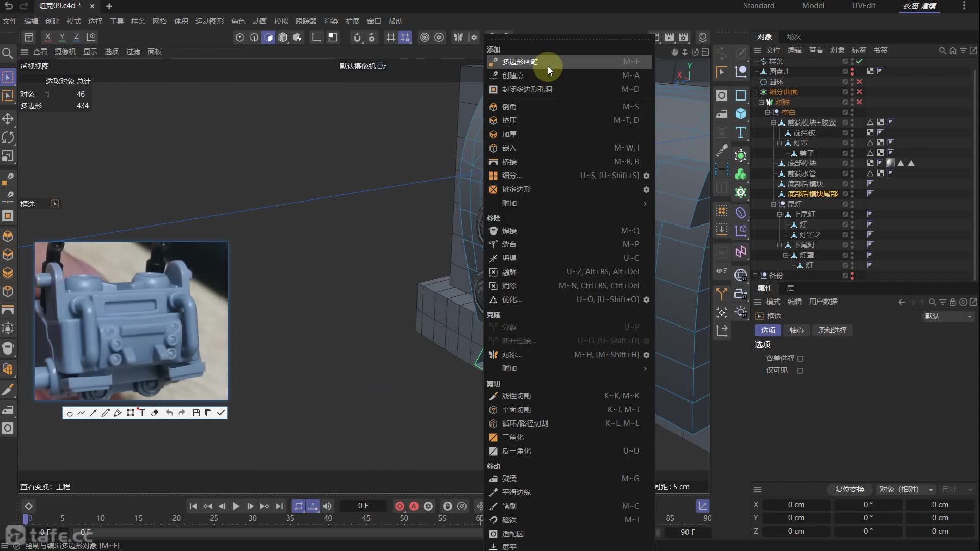Image resolution: width=980 pixels, height=551 pixels.
Task: Toggle the loop playback button
Action: coord(299,506)
